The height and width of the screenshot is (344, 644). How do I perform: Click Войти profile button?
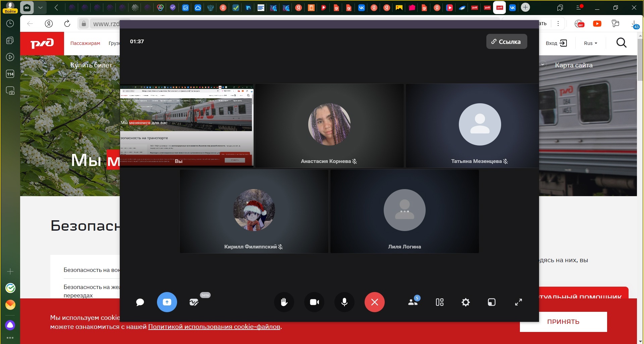click(x=10, y=7)
